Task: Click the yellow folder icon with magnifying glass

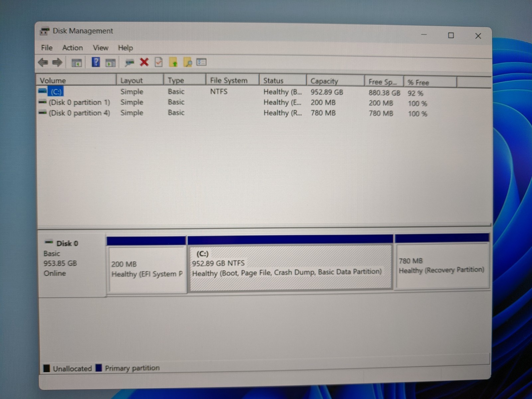Action: tap(188, 62)
